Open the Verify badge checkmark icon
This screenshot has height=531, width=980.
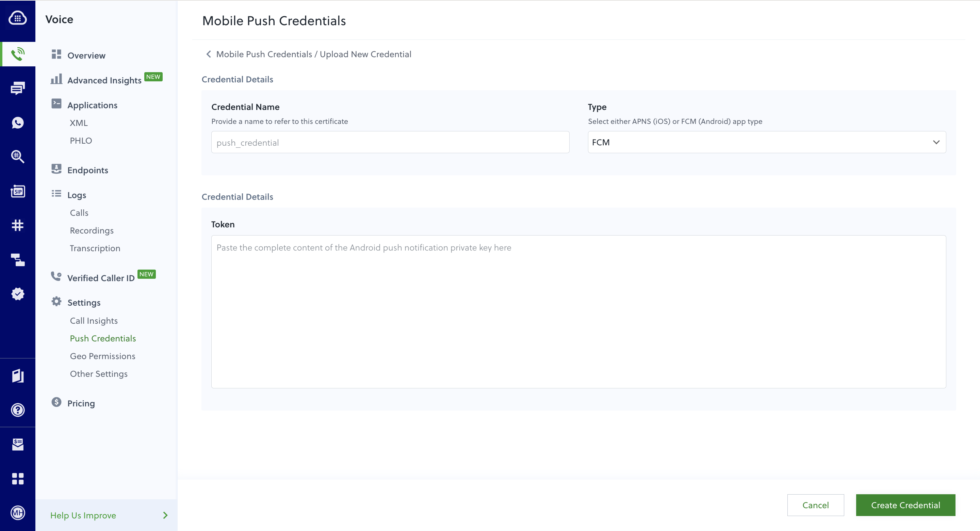(x=17, y=294)
